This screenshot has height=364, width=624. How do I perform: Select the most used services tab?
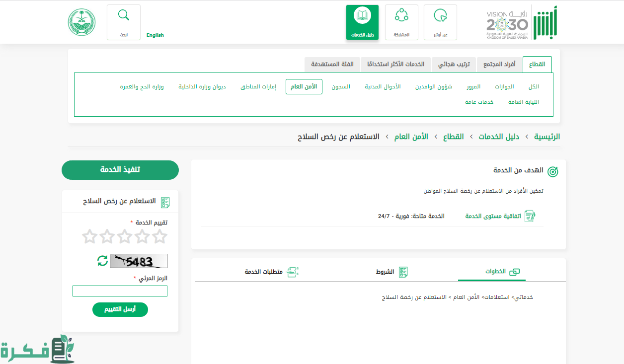(395, 65)
